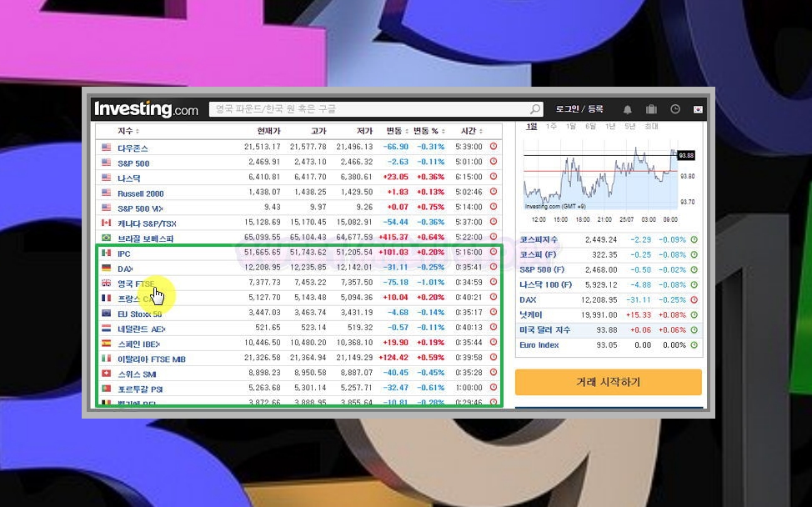
Task: Click the 현재가 column header
Action: coord(268,131)
